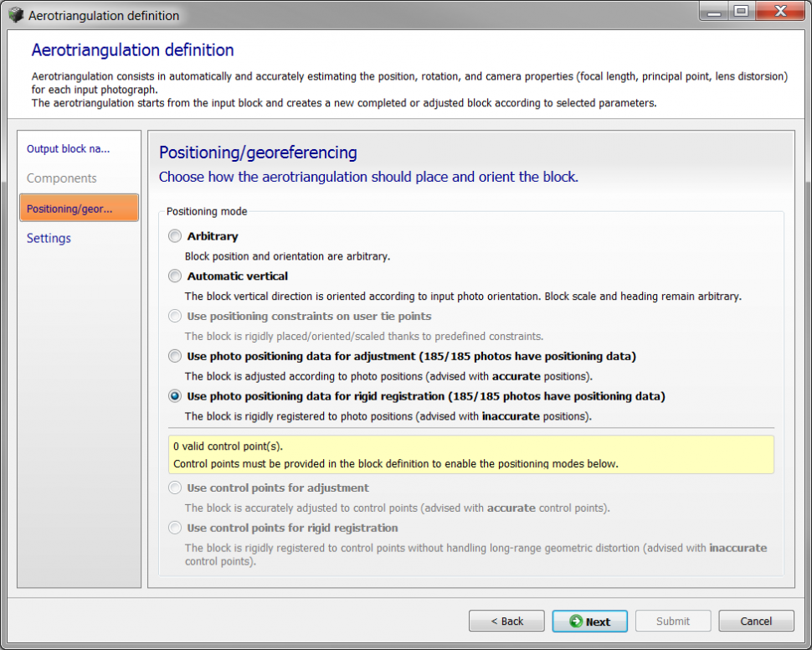Maximize the dialog window
The height and width of the screenshot is (650, 812).
(x=741, y=12)
